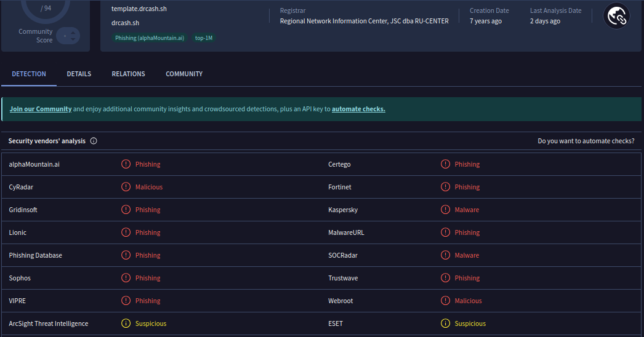644x337 pixels.
Task: Click the Suspicious verdict for ESET
Action: [x=470, y=323]
